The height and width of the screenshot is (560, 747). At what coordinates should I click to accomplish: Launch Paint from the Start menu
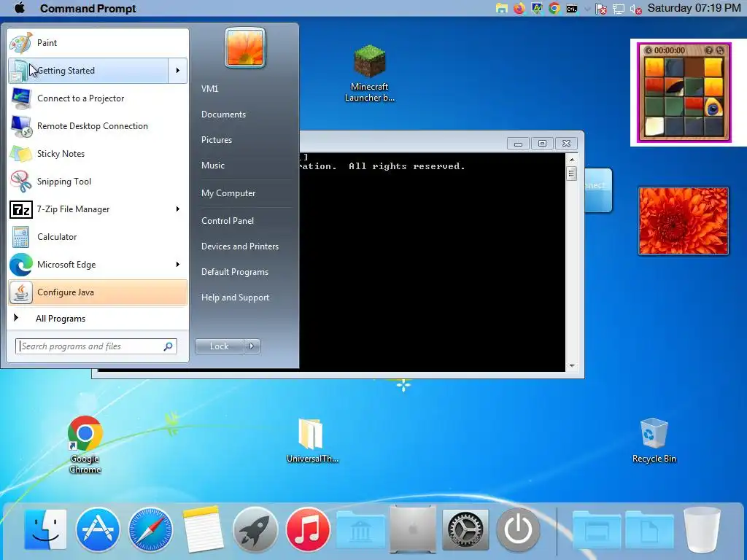tap(98, 43)
